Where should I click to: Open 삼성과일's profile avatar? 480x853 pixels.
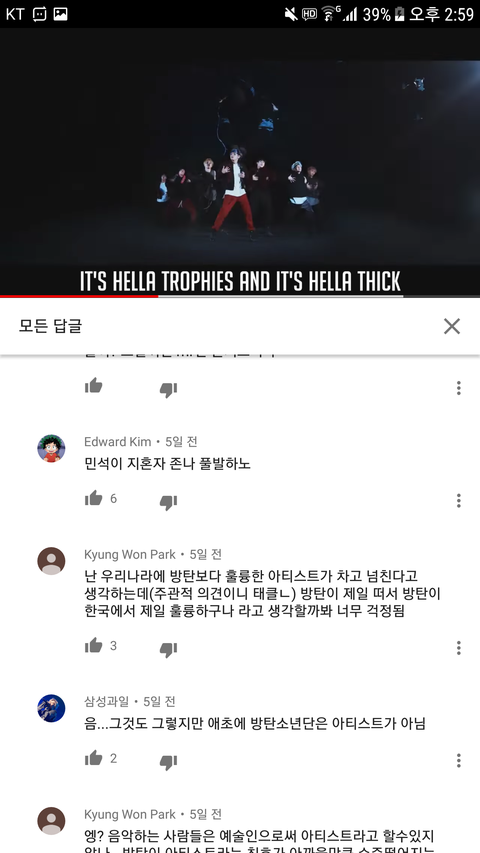(x=51, y=708)
